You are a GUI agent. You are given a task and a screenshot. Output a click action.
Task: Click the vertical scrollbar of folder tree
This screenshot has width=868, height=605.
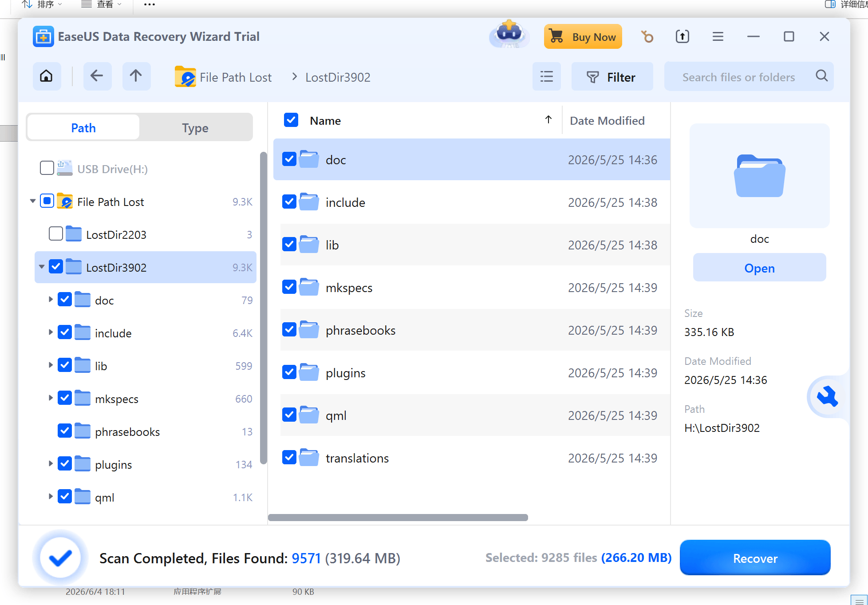[x=263, y=308]
